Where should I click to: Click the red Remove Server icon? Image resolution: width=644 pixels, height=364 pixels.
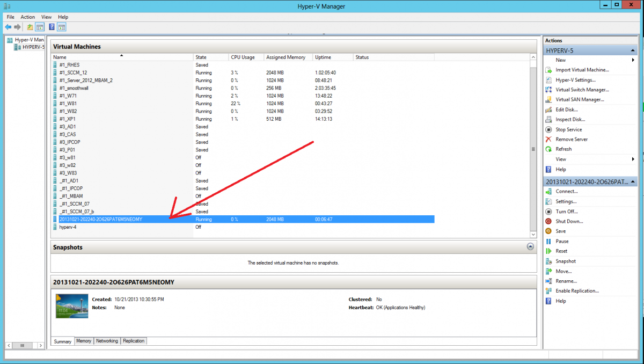(x=548, y=139)
